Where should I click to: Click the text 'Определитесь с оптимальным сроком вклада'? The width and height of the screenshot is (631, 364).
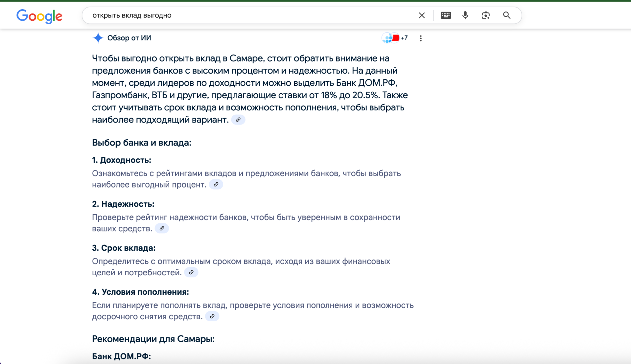tap(182, 262)
